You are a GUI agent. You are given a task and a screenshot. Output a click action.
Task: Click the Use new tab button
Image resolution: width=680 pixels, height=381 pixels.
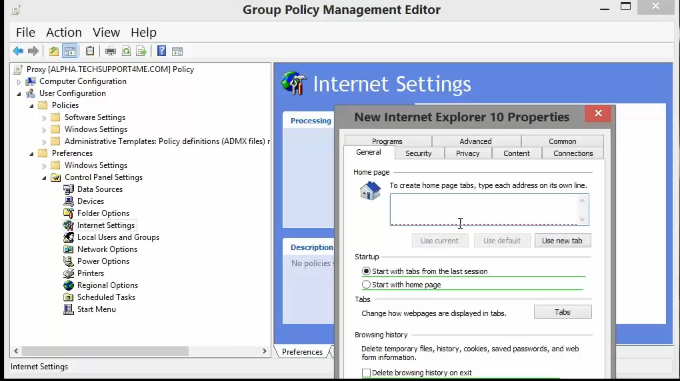pos(562,241)
